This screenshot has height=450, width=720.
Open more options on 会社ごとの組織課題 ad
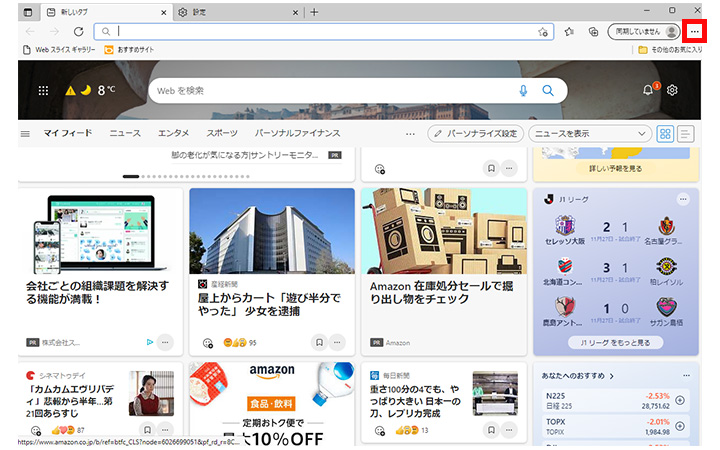pyautogui.click(x=165, y=342)
